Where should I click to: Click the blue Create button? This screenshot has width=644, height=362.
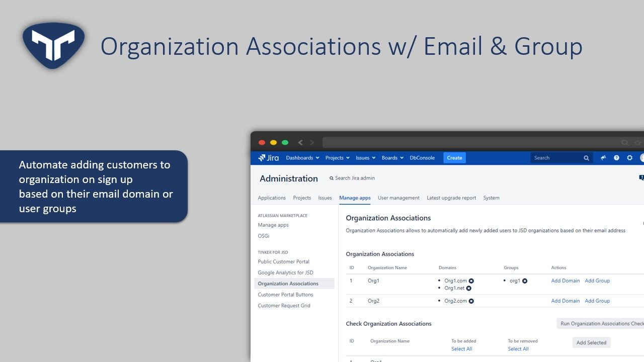[454, 158]
